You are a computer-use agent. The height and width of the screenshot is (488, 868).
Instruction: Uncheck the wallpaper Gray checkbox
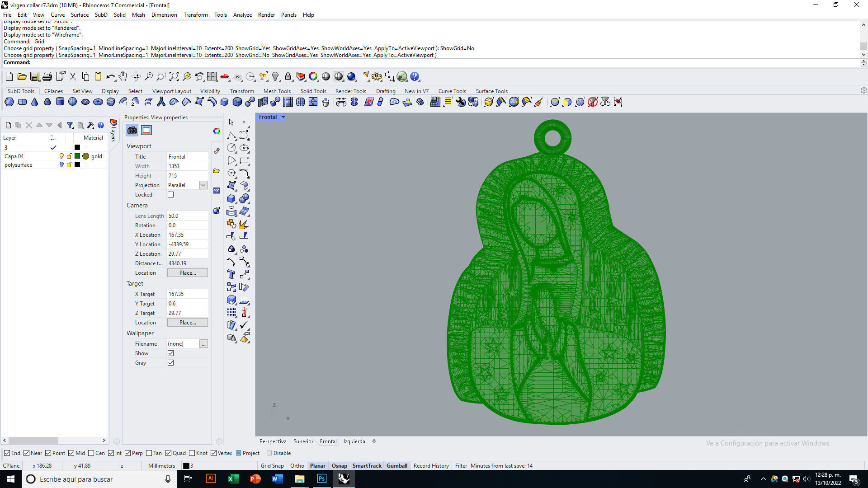point(170,363)
